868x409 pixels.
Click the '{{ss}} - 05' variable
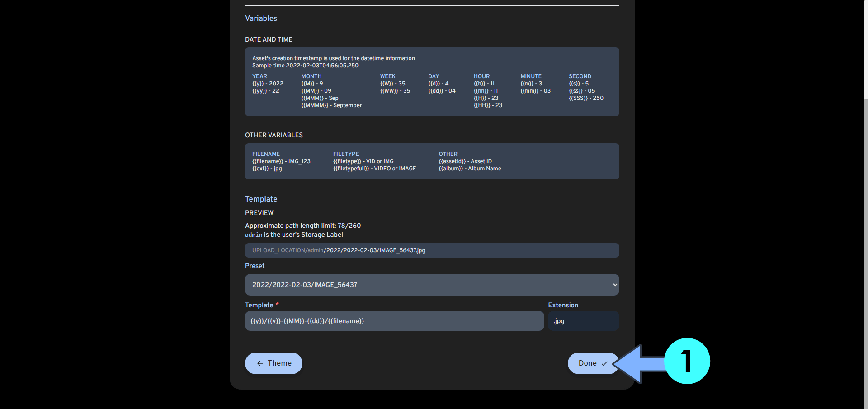pos(582,91)
